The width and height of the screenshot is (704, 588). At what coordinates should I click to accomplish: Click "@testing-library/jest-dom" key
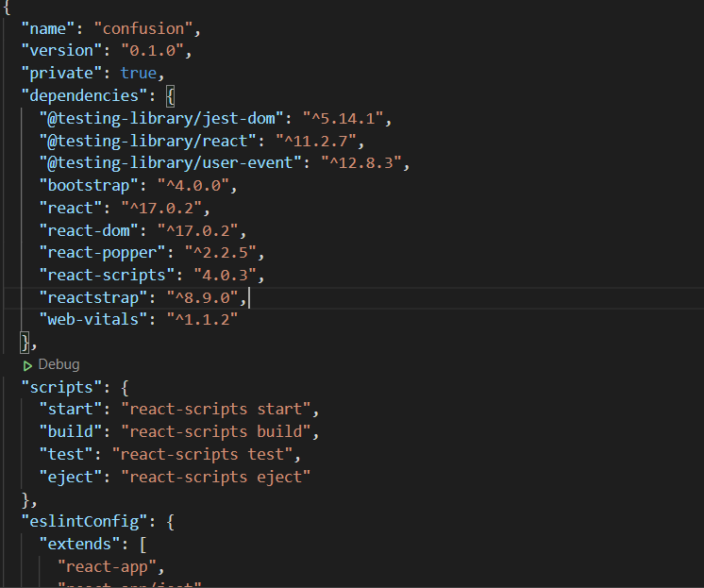[161, 118]
